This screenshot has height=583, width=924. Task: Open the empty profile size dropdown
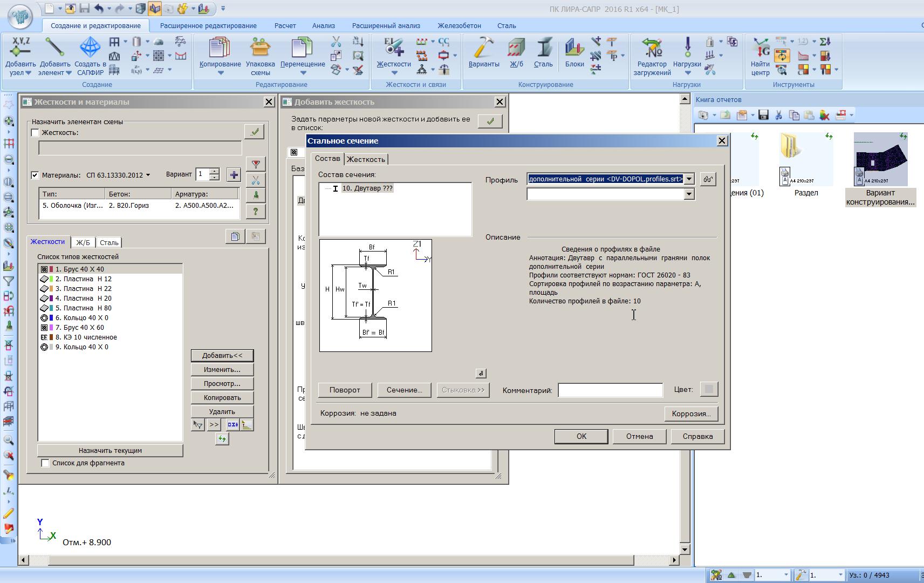point(689,194)
